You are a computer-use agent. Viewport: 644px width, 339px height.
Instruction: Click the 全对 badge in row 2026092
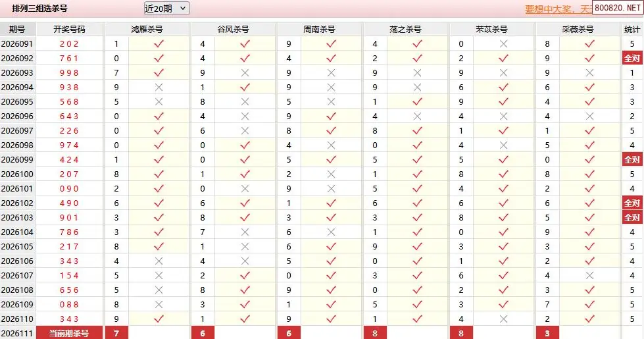tap(632, 58)
